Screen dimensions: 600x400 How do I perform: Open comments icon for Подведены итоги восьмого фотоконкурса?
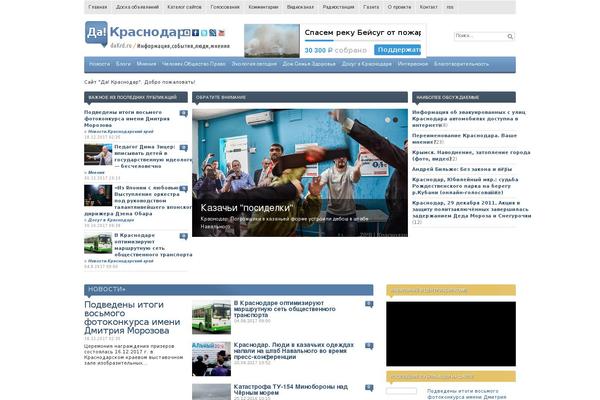pos(184,113)
